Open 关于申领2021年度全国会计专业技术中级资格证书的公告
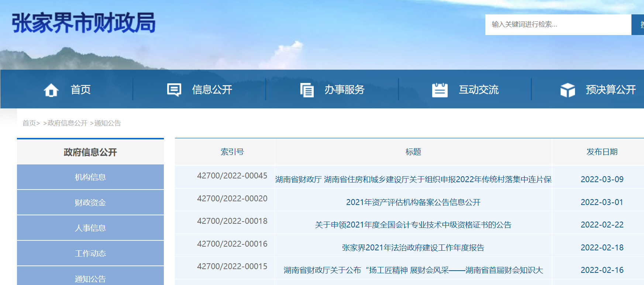 [413, 225]
